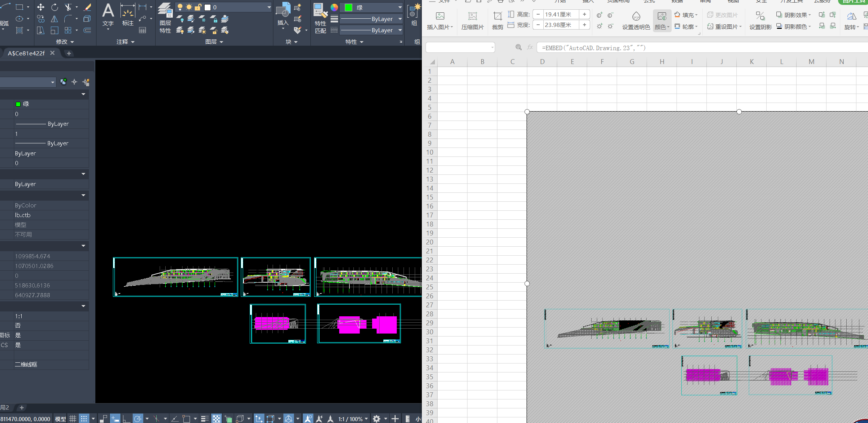Toggle dynamic input in status bar
The width and height of the screenshot is (868, 423).
click(115, 419)
